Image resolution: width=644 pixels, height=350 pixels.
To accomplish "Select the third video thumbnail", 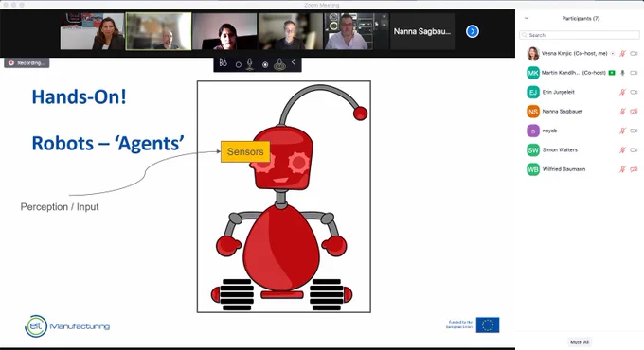I will pos(224,31).
